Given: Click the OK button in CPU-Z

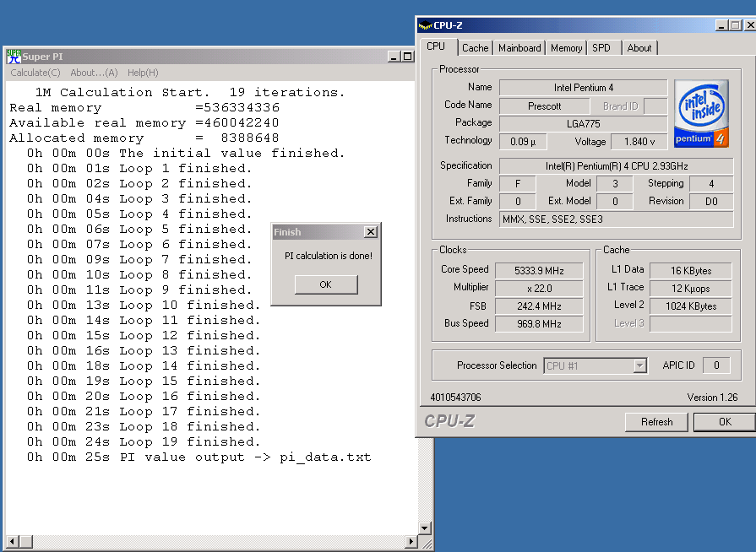Looking at the screenshot, I should pyautogui.click(x=725, y=422).
